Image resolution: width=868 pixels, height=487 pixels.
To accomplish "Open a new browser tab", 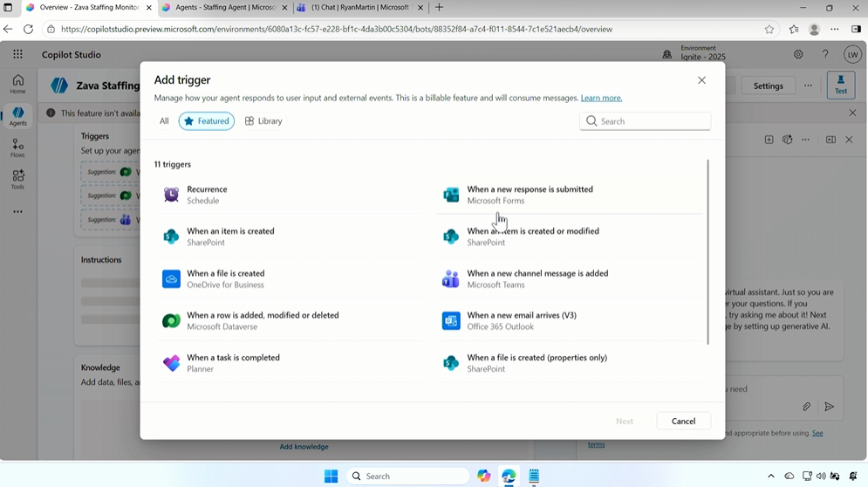I will 439,8.
